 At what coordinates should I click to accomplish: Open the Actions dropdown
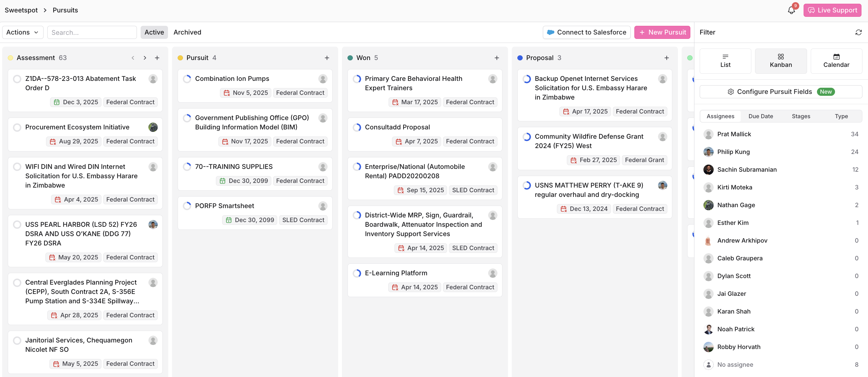(23, 32)
